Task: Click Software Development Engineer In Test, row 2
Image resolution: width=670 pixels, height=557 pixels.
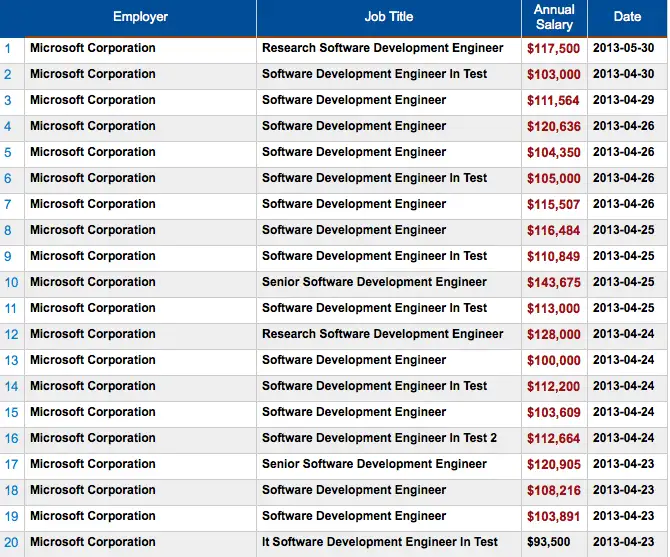Action: coord(374,74)
